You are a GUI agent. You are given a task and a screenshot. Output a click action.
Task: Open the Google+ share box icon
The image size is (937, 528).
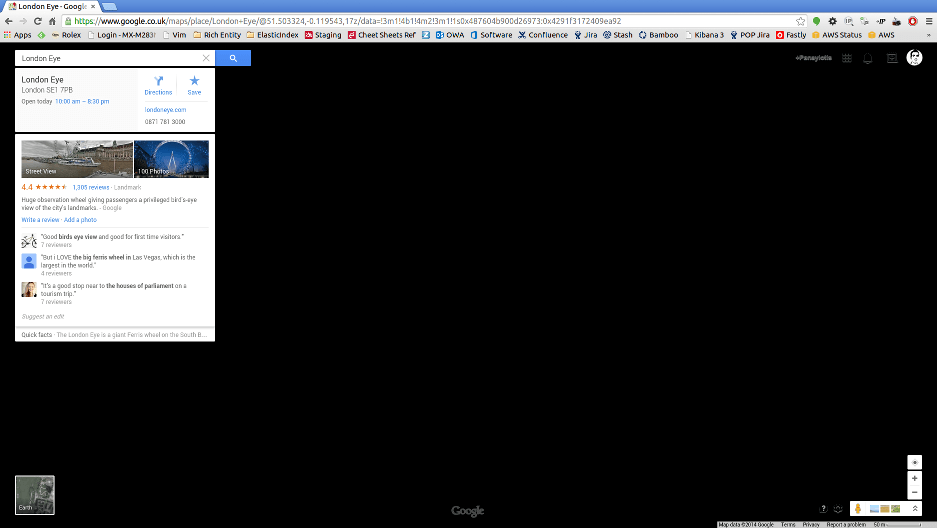click(892, 58)
